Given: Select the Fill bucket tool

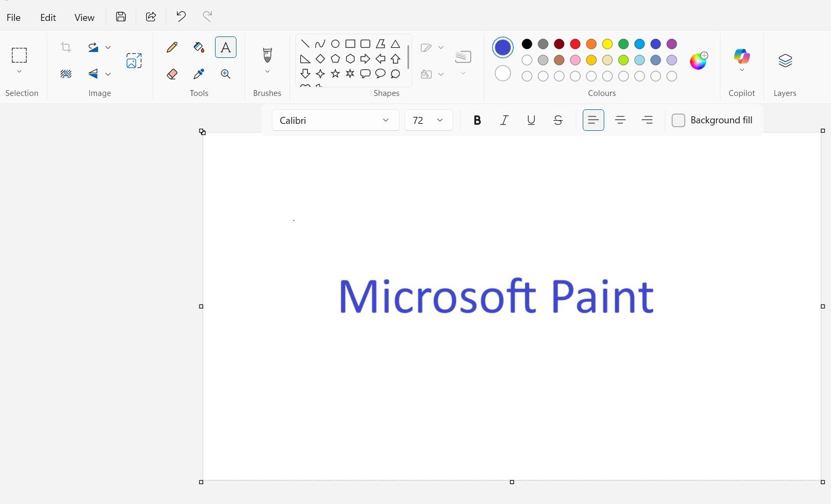Looking at the screenshot, I should coord(199,47).
